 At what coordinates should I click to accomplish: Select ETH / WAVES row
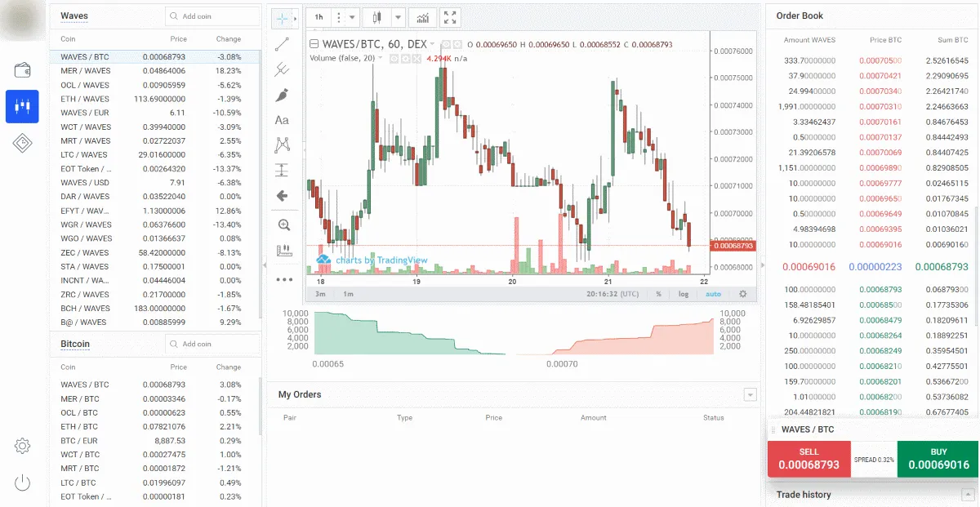coord(155,99)
